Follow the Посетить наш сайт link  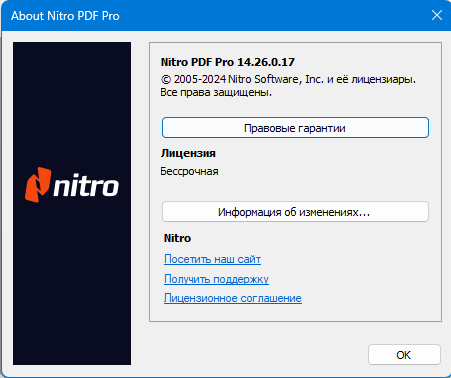[212, 259]
